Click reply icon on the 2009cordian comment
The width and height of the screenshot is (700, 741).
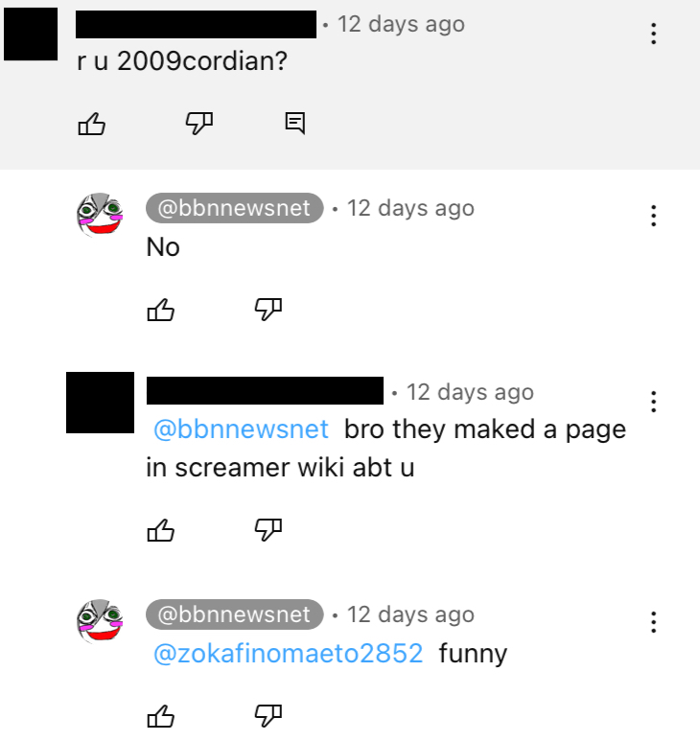(295, 124)
